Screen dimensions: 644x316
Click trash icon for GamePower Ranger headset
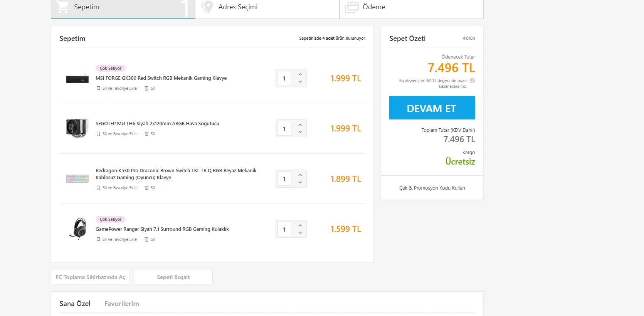(146, 239)
